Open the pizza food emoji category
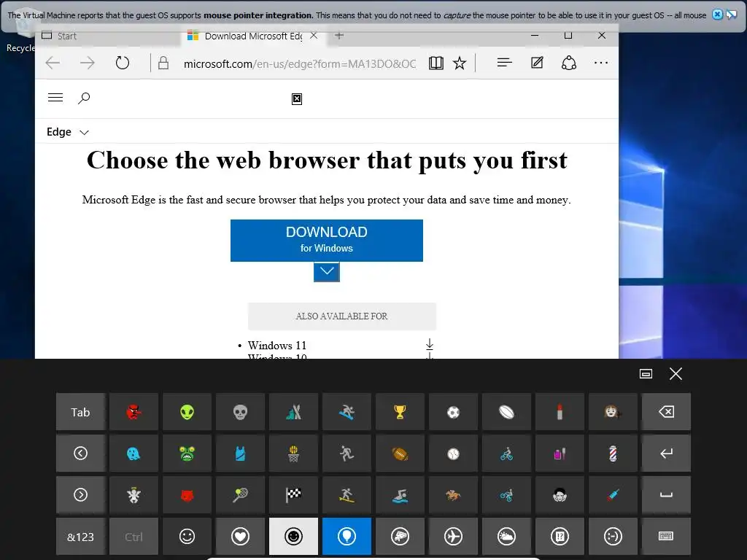This screenshot has height=560, width=747. coord(400,537)
